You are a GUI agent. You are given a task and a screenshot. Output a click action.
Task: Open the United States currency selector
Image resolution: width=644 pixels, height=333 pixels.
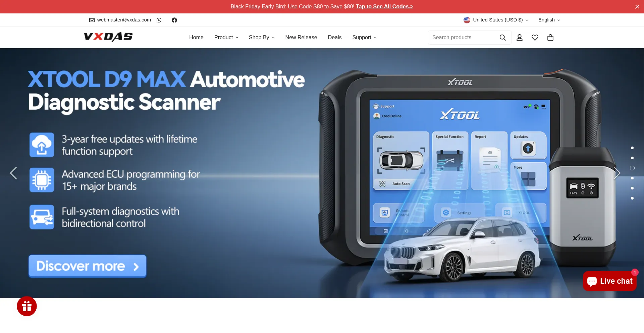click(496, 20)
